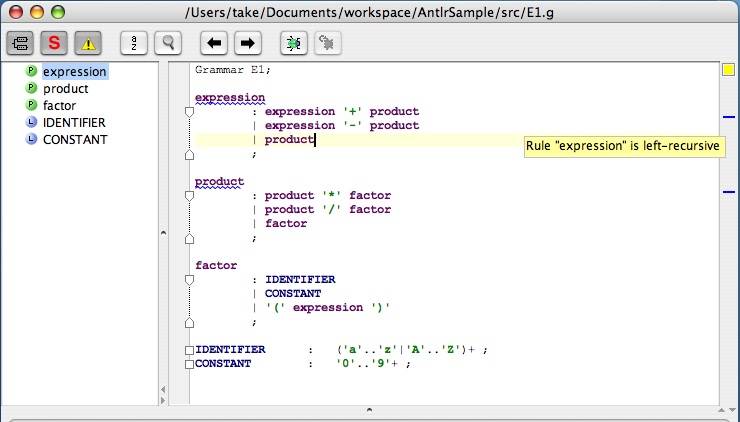
Task: Collapse the product rule fold marker
Action: pyautogui.click(x=189, y=196)
